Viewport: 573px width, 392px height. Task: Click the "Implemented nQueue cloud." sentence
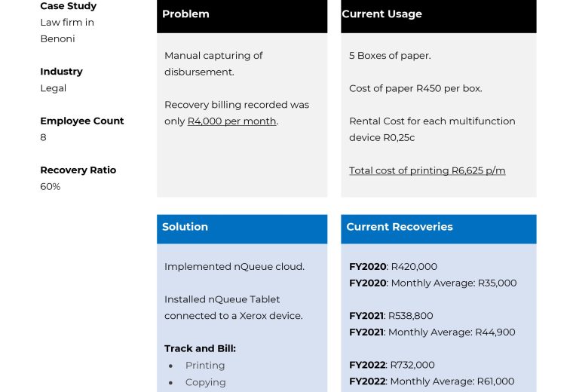coord(234,266)
